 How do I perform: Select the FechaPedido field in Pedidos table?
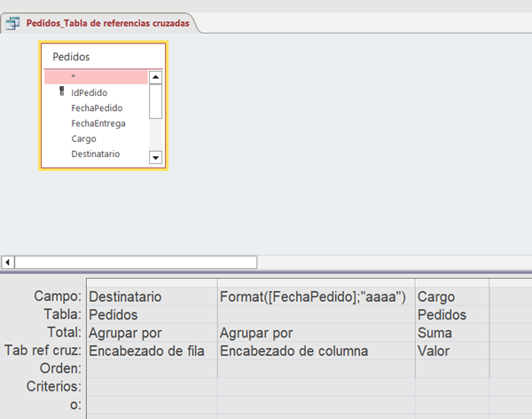[x=97, y=107]
